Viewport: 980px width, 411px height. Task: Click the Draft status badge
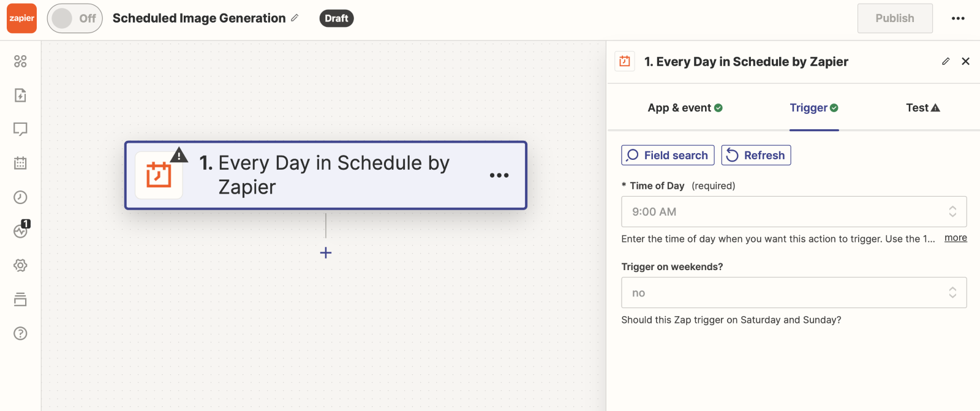(x=336, y=18)
